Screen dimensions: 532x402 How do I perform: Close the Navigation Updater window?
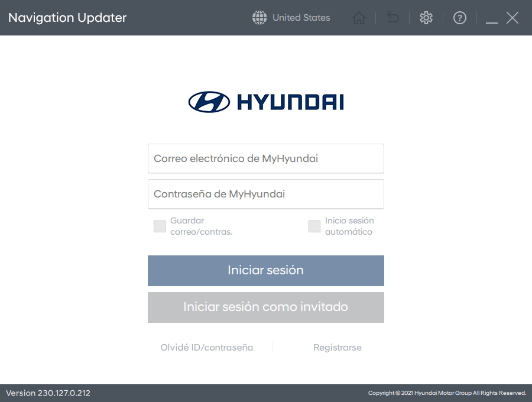(x=512, y=18)
